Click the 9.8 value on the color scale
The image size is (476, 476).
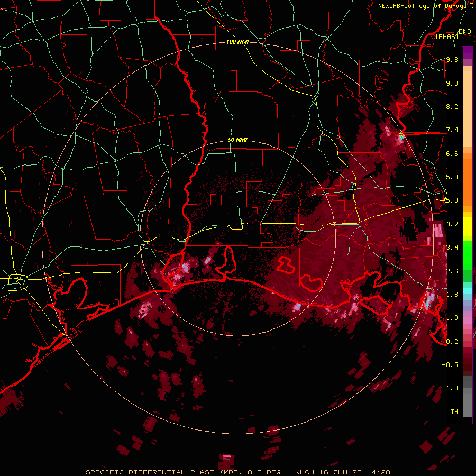(x=452, y=59)
